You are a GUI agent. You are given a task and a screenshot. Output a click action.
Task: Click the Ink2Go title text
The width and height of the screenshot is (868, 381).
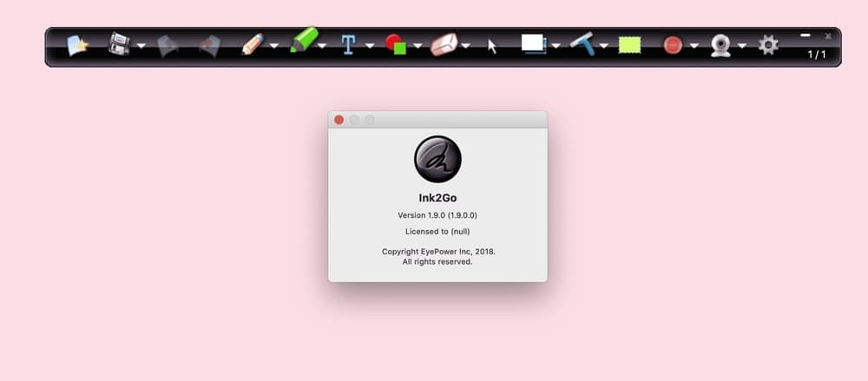click(437, 198)
